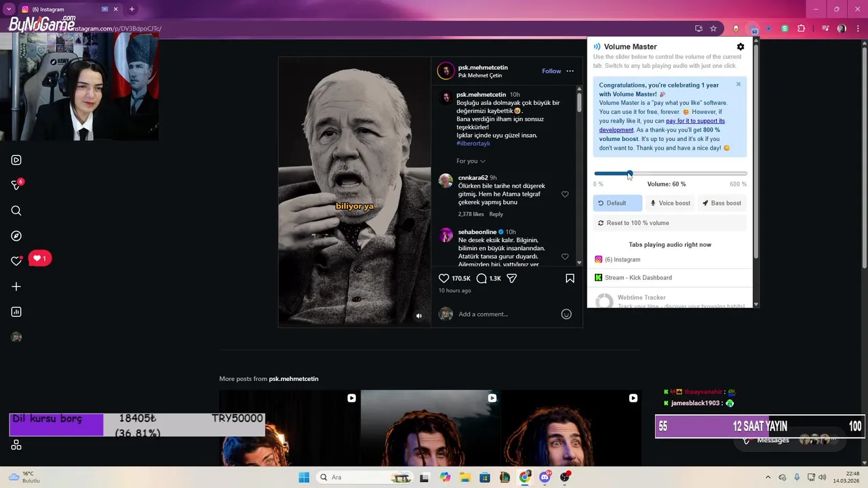Share the post with the send icon

pyautogui.click(x=512, y=279)
